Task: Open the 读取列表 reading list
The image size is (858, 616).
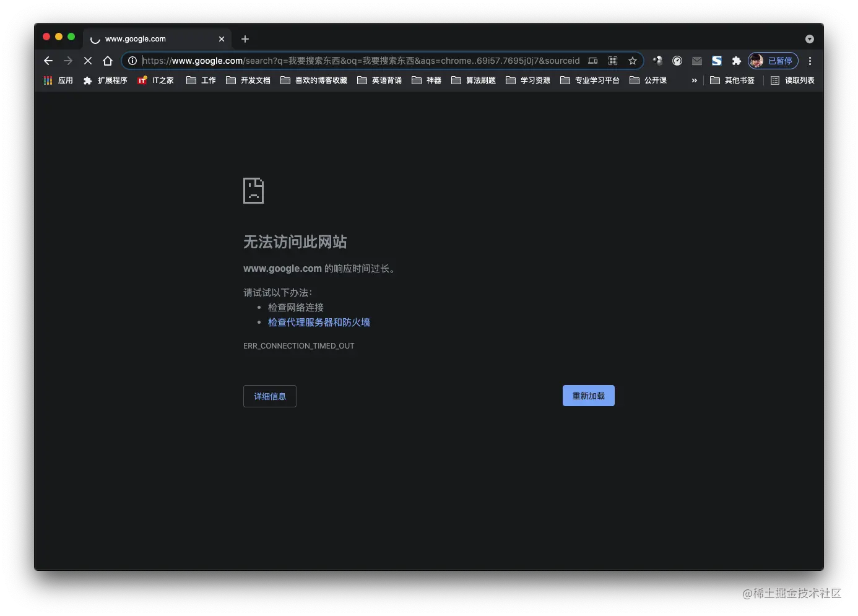Action: click(792, 80)
